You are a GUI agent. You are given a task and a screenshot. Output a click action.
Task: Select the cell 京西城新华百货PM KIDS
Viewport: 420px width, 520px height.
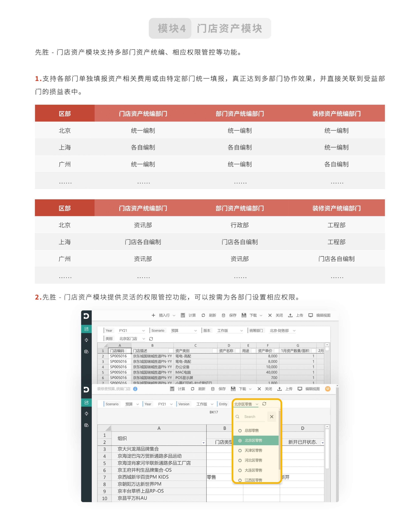tap(159, 477)
